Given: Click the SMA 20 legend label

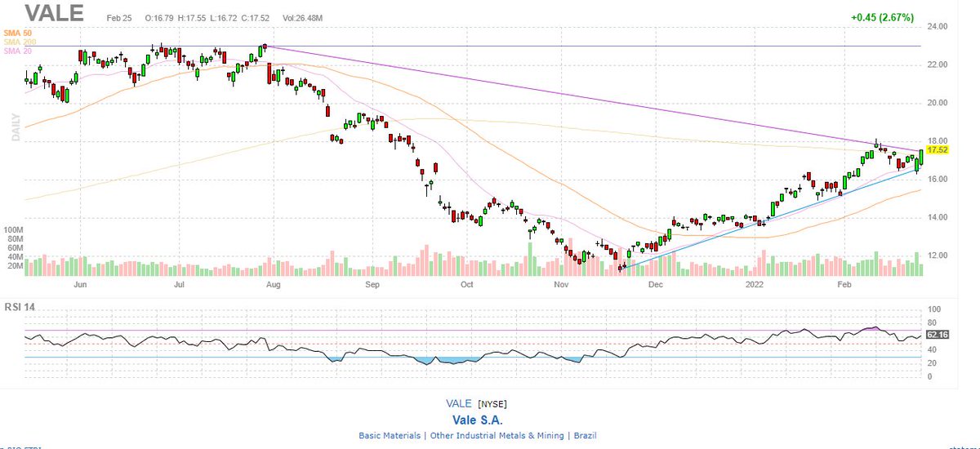Looking at the screenshot, I should pyautogui.click(x=17, y=51).
